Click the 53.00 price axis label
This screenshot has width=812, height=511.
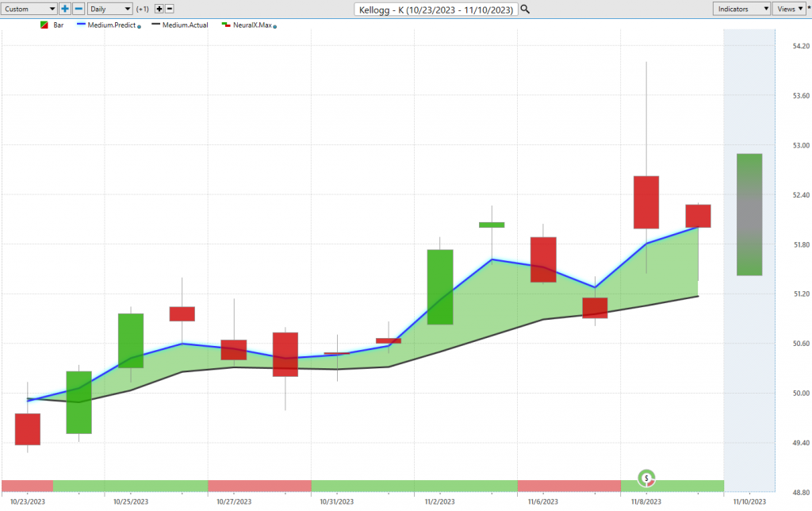801,146
